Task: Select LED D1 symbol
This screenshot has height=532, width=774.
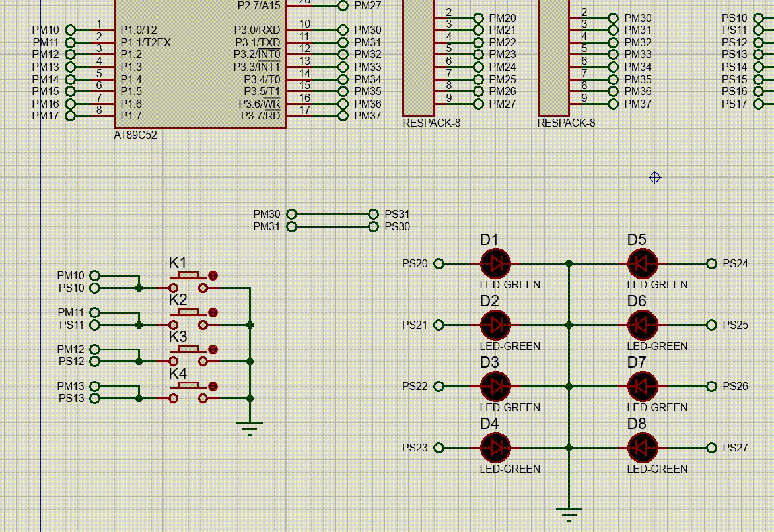Action: point(495,263)
